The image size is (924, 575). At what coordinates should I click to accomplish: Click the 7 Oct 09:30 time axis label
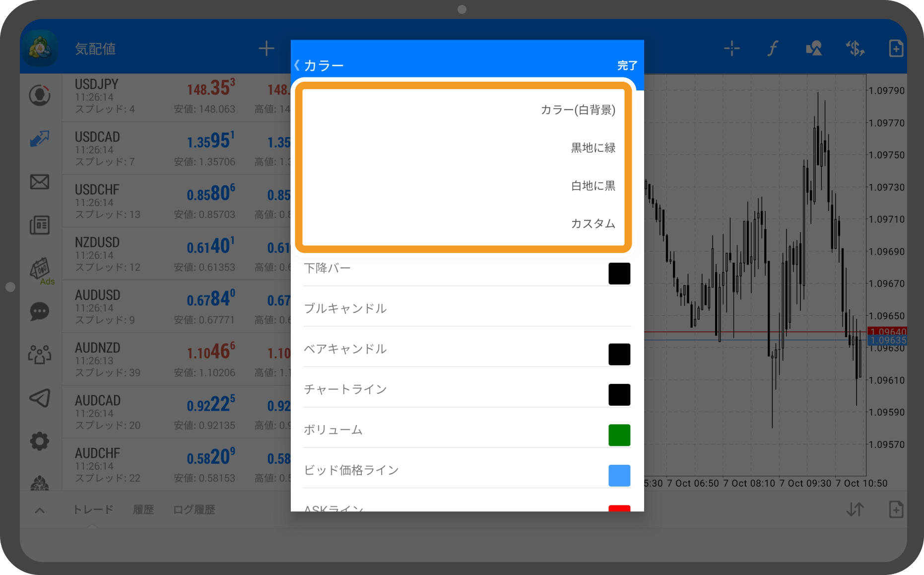tap(805, 483)
